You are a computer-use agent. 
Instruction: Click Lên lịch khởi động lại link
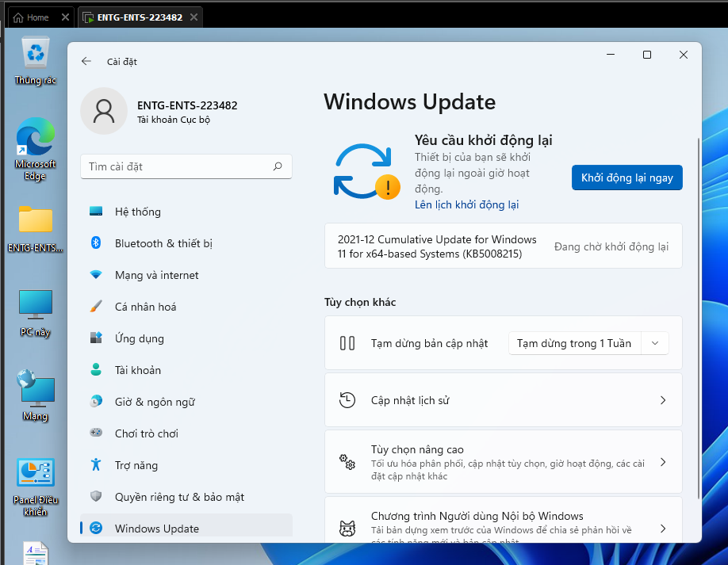click(466, 204)
